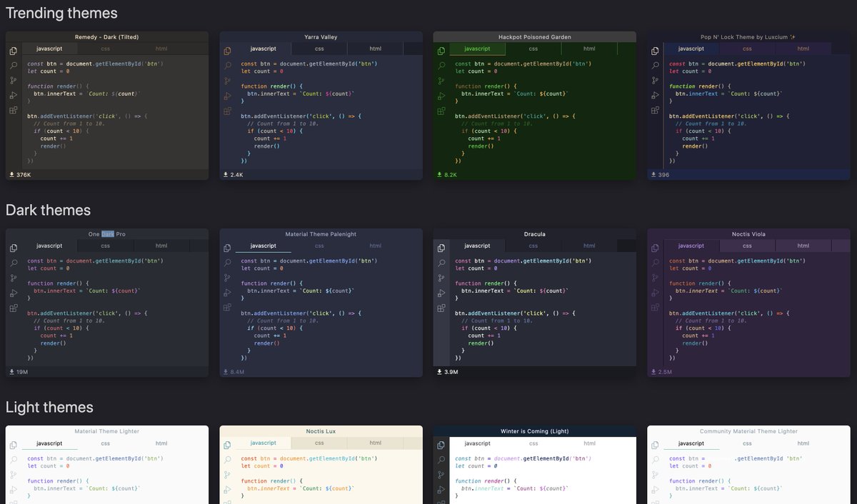Click the search icon in Remedy - Dark card
857x504 pixels.
[x=14, y=66]
